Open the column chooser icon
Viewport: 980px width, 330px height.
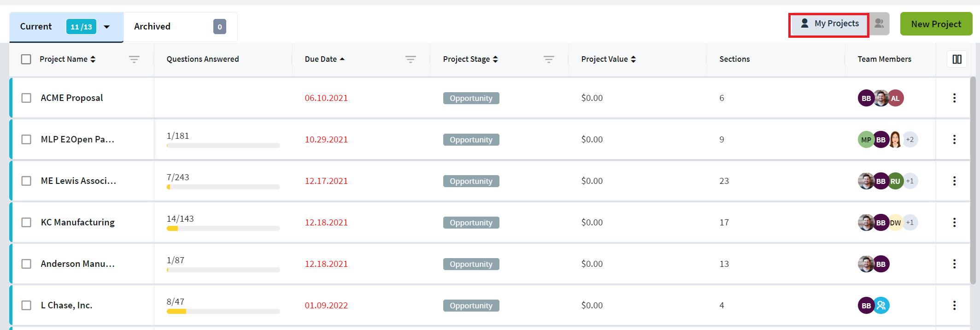[x=957, y=59]
